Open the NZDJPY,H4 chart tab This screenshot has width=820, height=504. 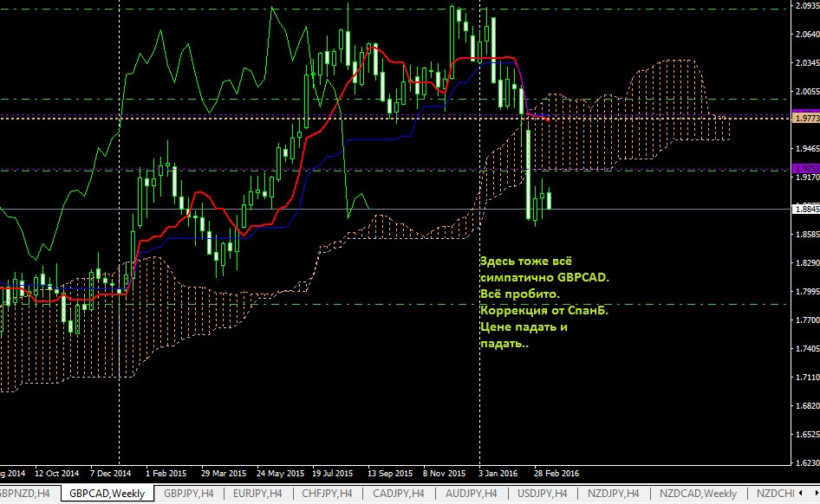click(x=614, y=493)
